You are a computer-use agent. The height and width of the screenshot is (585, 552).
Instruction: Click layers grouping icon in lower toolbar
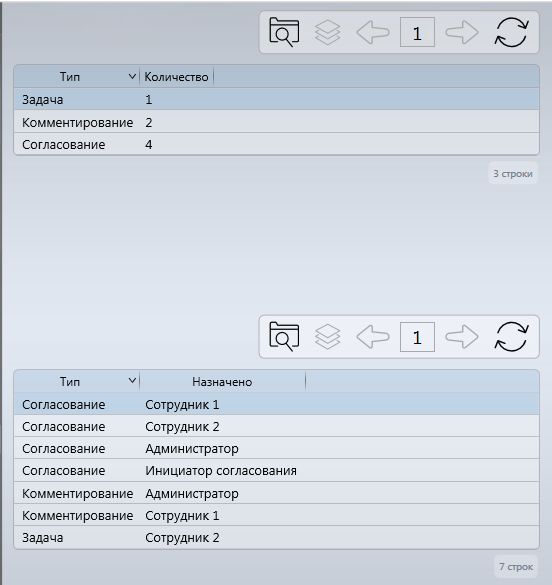pos(327,337)
